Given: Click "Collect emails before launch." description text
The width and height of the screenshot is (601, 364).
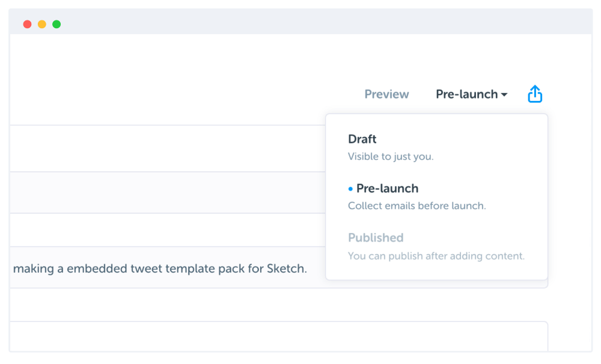Looking at the screenshot, I should pyautogui.click(x=416, y=206).
